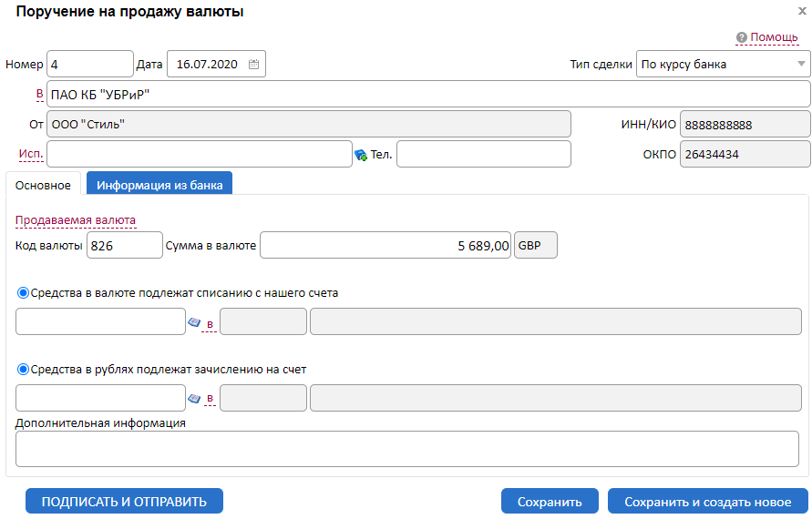Open the calendar picker in date field
The image size is (812, 519).
click(x=254, y=65)
